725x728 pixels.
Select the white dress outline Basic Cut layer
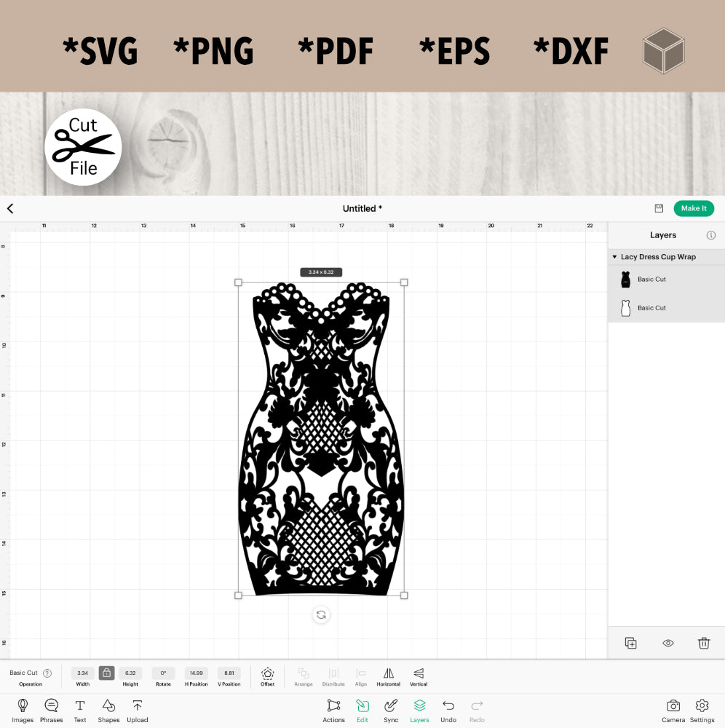click(x=666, y=308)
